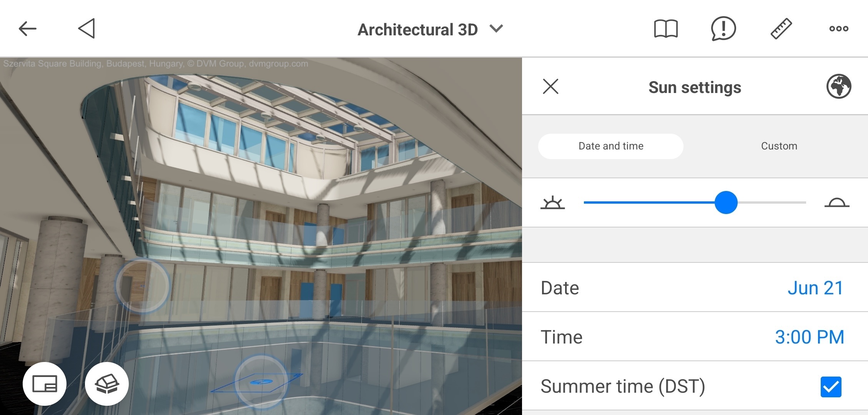Tap the left joystick circle in viewport
The height and width of the screenshot is (415, 868).
pos(142,286)
